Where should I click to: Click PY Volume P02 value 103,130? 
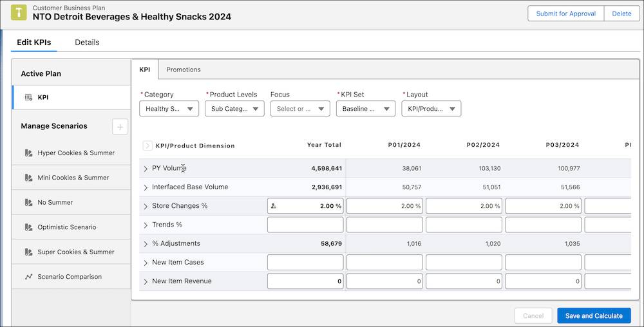pos(489,168)
